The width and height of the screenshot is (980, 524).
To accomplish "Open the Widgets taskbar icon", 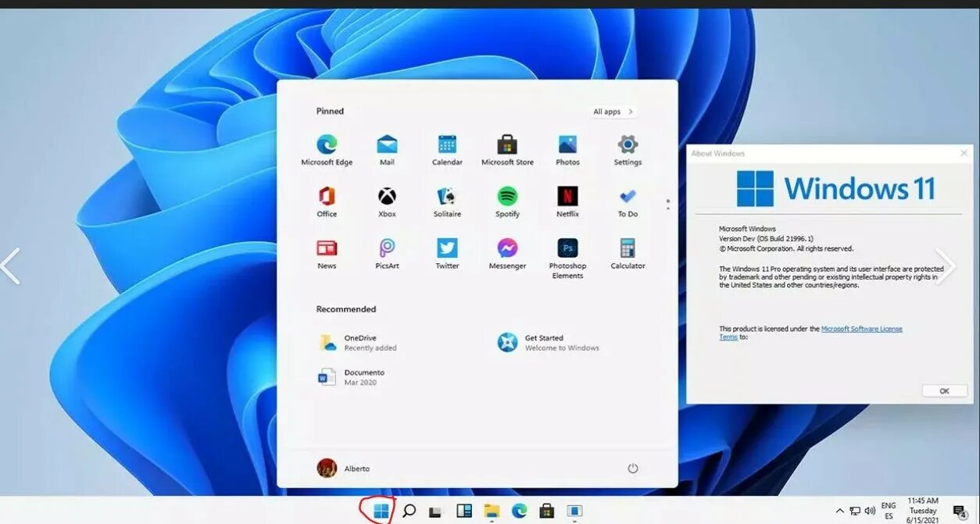I will [x=464, y=511].
